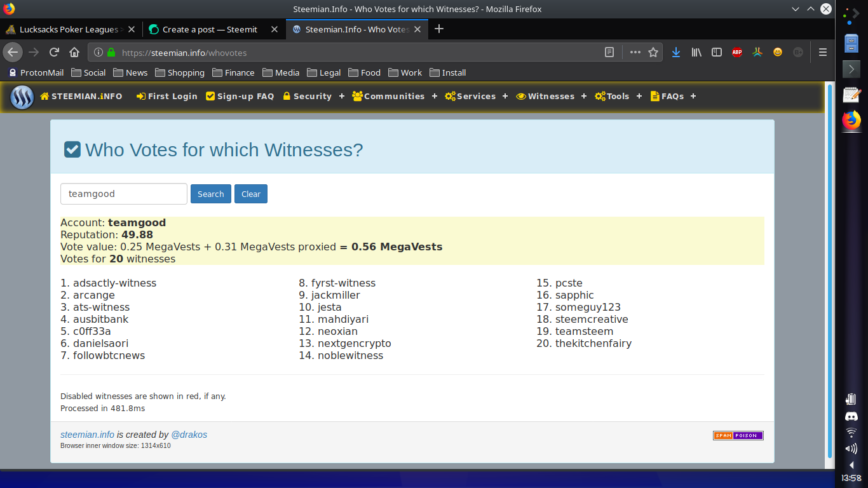Open the @drakos profile link
Viewport: 868px width, 488px height.
click(x=189, y=435)
